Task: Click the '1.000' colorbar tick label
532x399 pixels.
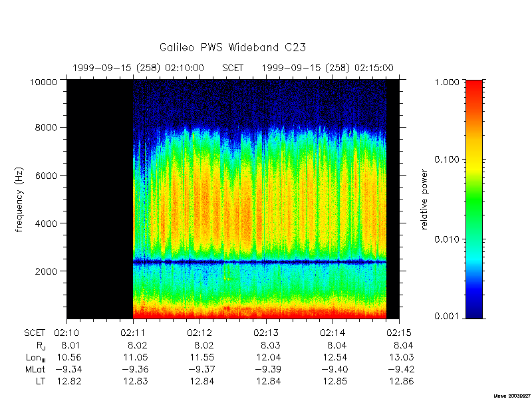Action: coord(447,82)
